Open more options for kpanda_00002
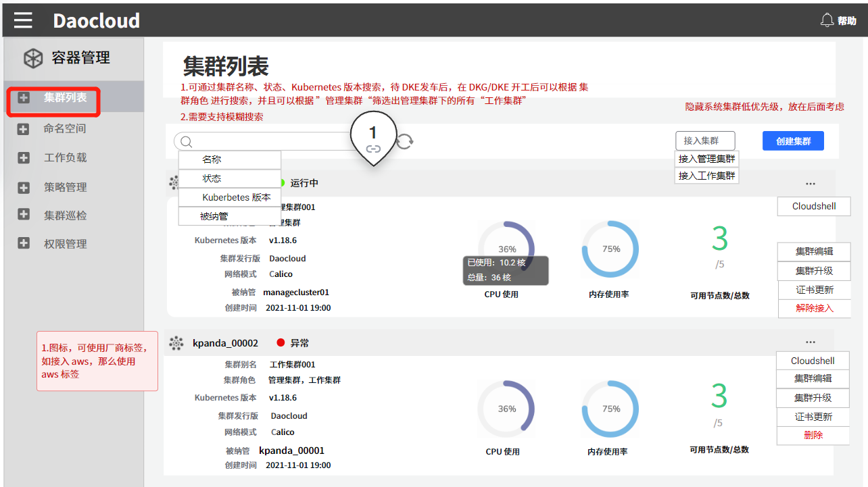Image resolution: width=868 pixels, height=487 pixels. [x=810, y=342]
